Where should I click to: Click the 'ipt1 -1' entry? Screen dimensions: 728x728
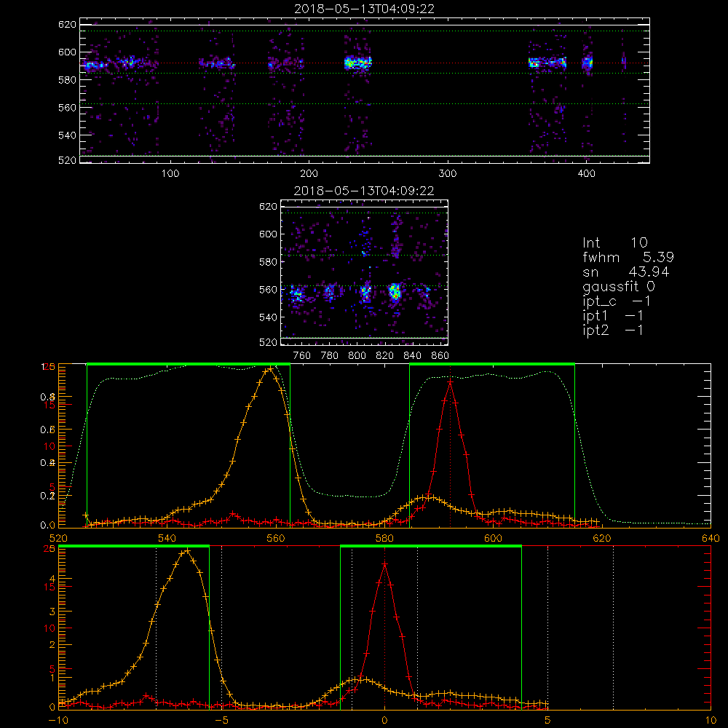click(613, 316)
